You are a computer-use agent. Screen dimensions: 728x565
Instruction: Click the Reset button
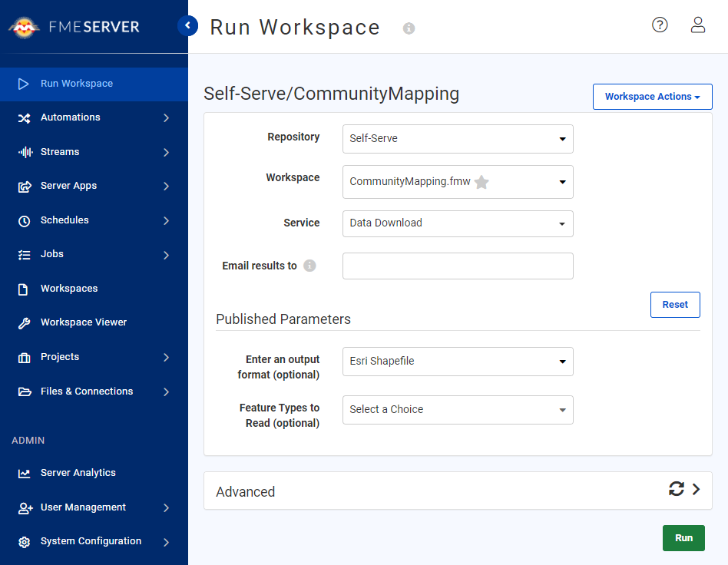(x=675, y=305)
